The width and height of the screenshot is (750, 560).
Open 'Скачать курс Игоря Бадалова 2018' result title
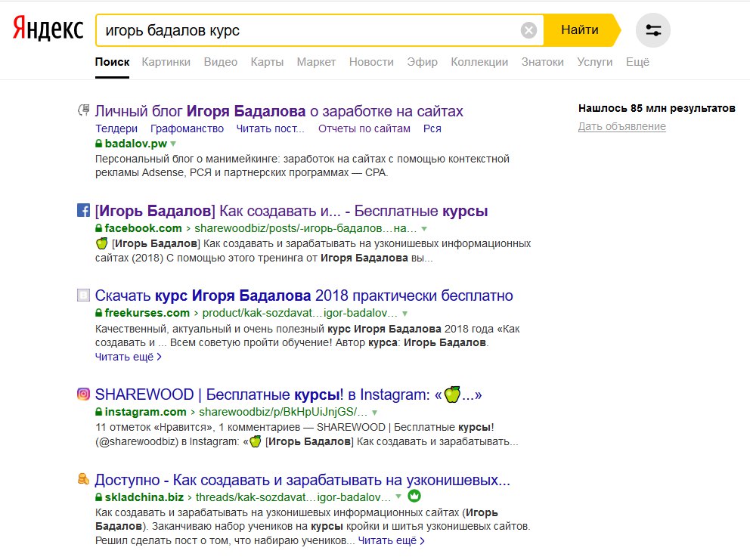(304, 295)
